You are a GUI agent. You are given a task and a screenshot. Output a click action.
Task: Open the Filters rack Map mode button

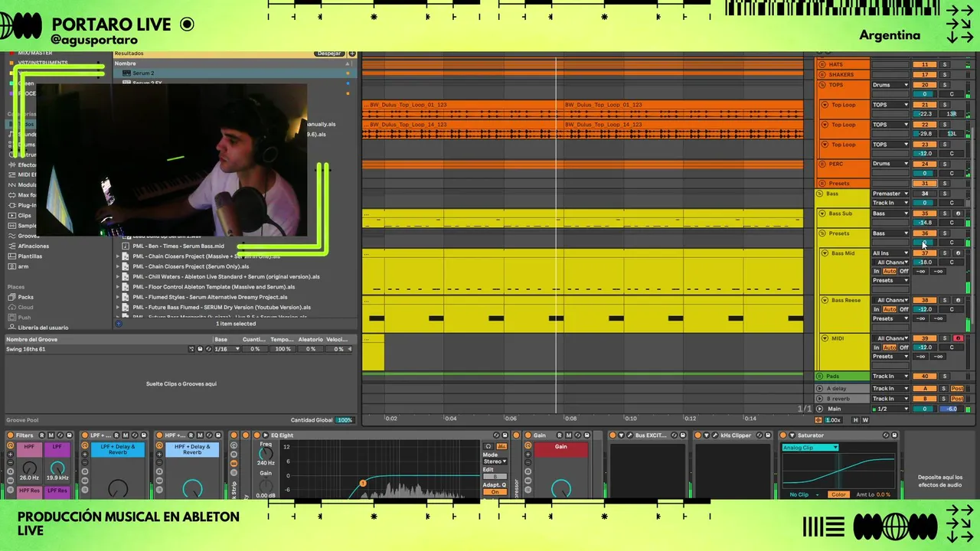point(51,435)
